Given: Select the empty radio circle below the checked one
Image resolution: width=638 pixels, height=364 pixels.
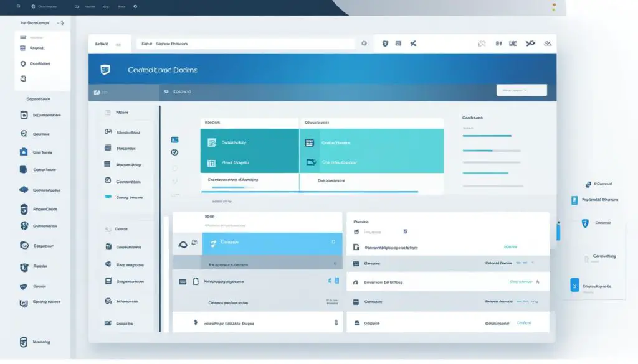Looking at the screenshot, I should click(174, 167).
